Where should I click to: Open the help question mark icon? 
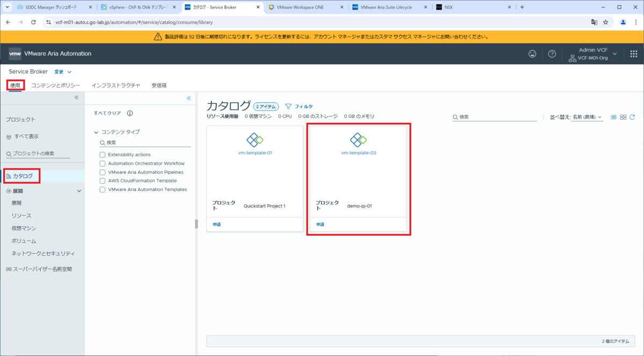tap(552, 54)
